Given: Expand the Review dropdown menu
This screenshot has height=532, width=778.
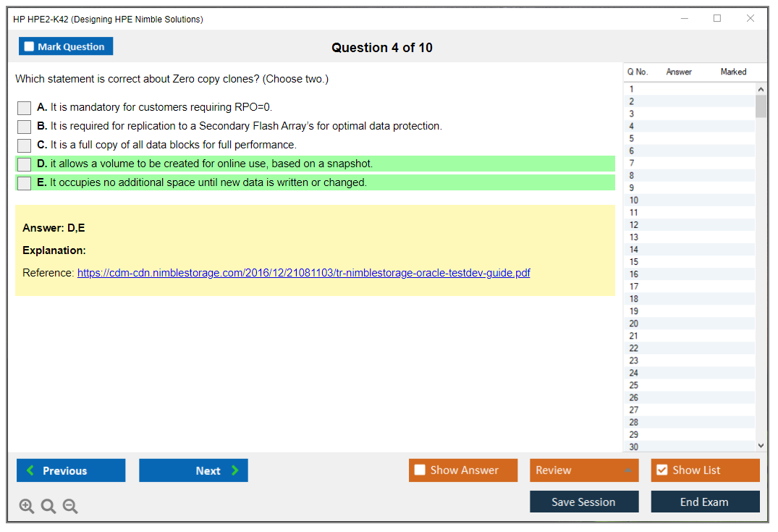Looking at the screenshot, I should 627,470.
